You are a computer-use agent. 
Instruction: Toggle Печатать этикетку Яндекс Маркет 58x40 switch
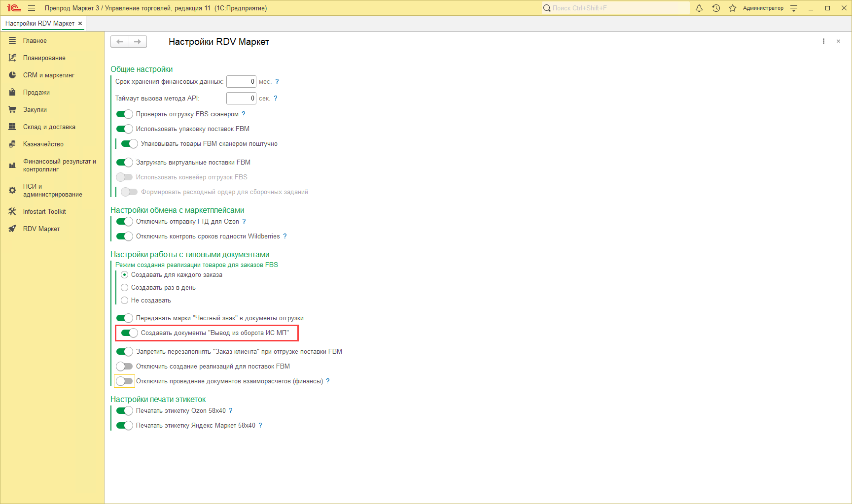point(124,425)
